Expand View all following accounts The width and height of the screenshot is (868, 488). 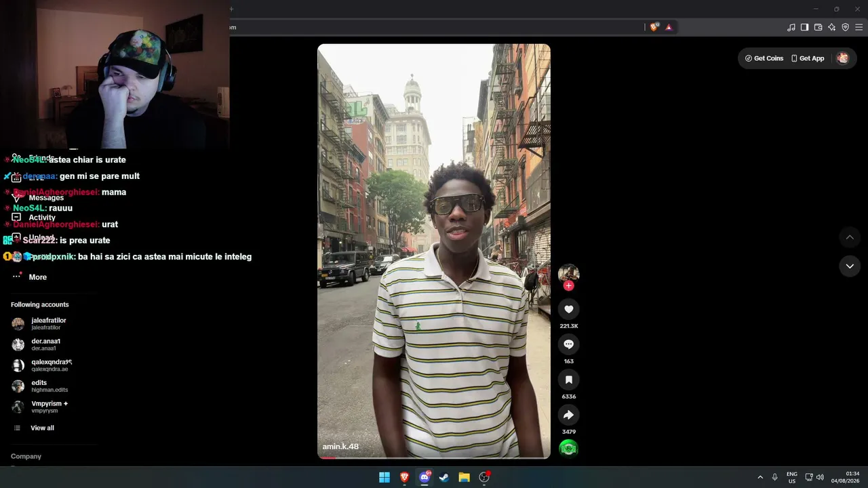coord(34,428)
